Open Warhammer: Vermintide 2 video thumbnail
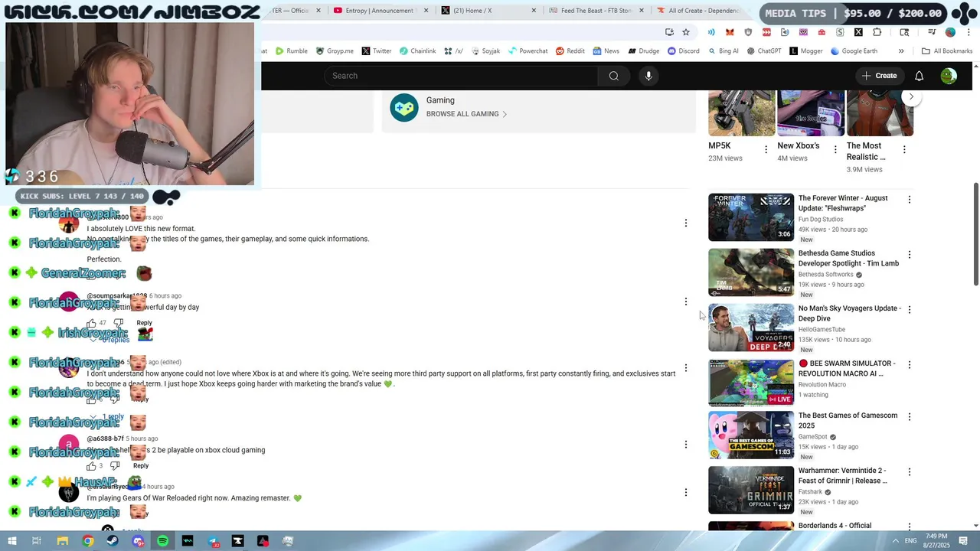This screenshot has height=551, width=980. coord(751,490)
